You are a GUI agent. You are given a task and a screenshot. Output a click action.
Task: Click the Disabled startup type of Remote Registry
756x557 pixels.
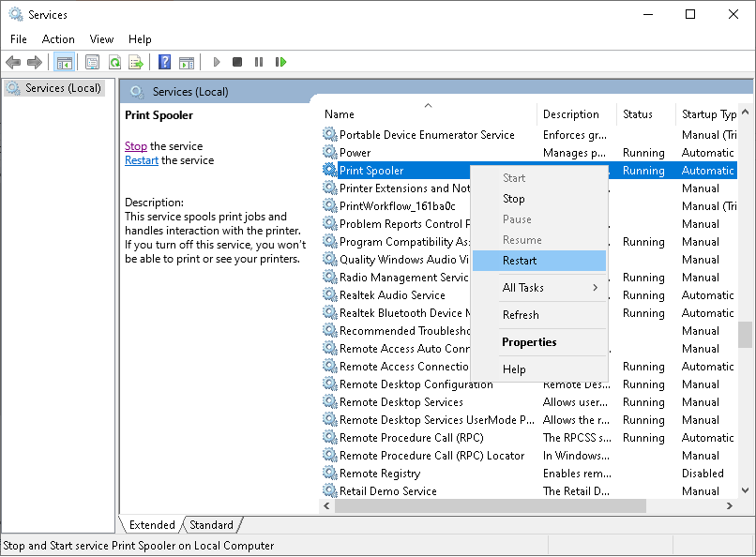click(x=703, y=474)
